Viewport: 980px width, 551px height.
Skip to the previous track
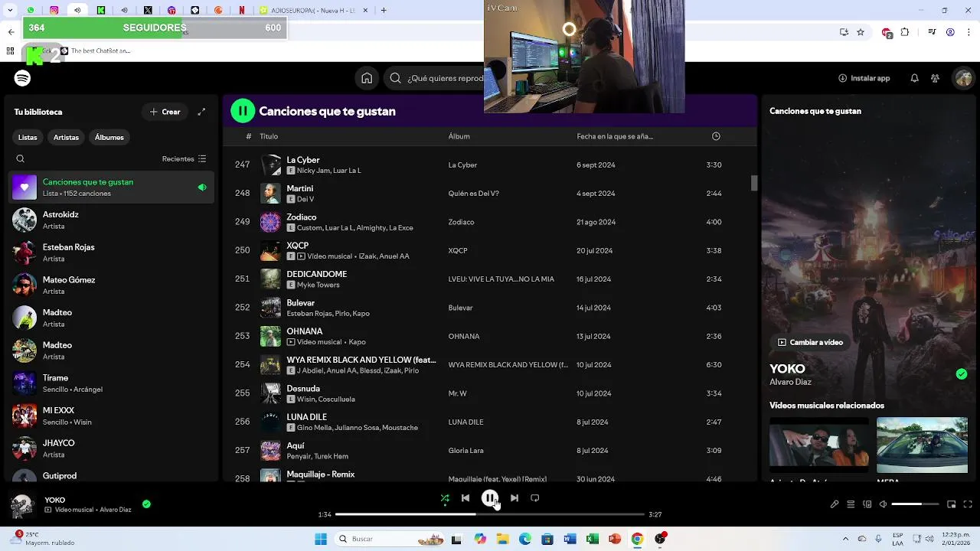[x=465, y=498]
